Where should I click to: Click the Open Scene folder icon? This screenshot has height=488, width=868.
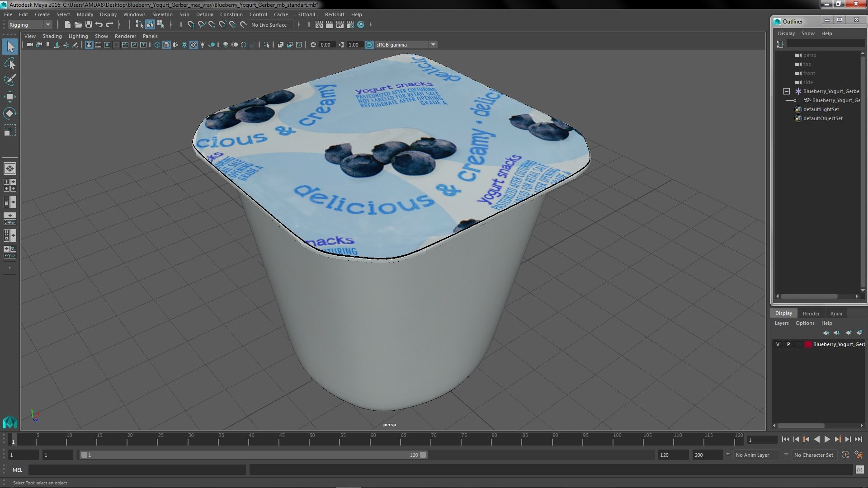click(78, 25)
